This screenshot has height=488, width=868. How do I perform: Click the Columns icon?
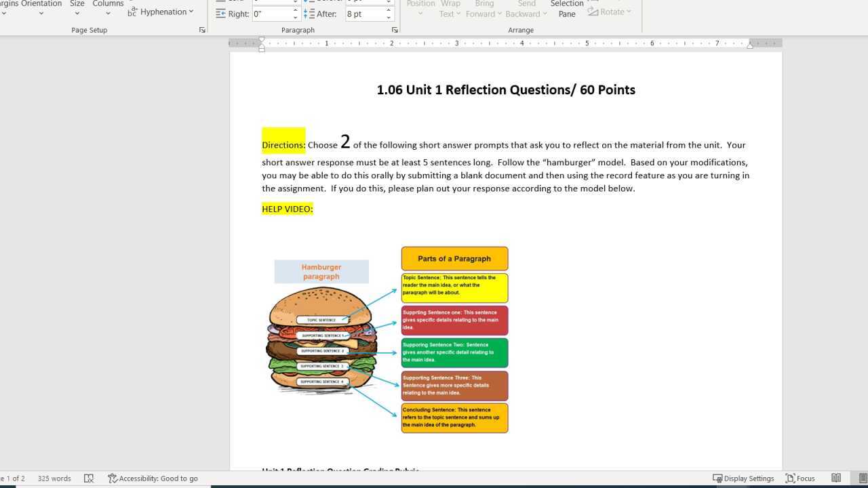[107, 8]
